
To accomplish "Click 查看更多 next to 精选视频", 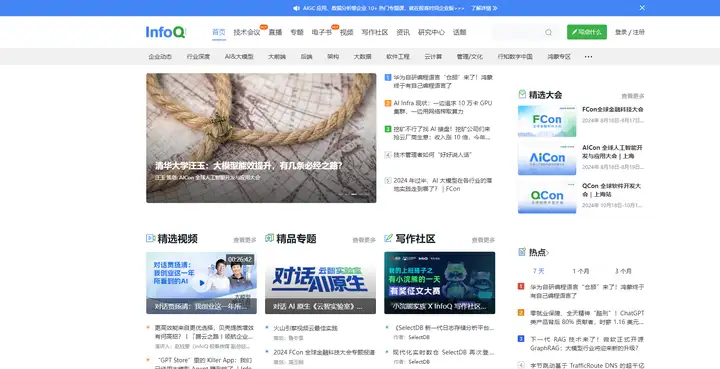I will [x=245, y=240].
